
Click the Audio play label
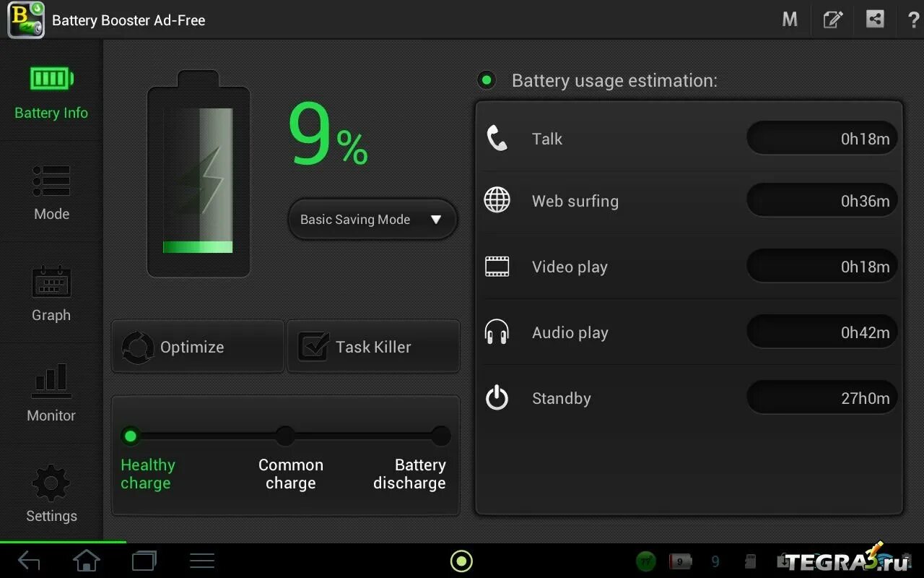pyautogui.click(x=570, y=332)
